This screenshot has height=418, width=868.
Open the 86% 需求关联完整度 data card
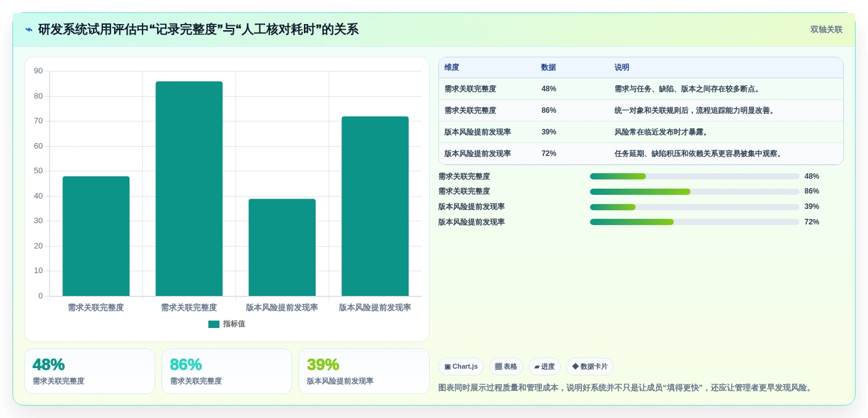point(227,371)
